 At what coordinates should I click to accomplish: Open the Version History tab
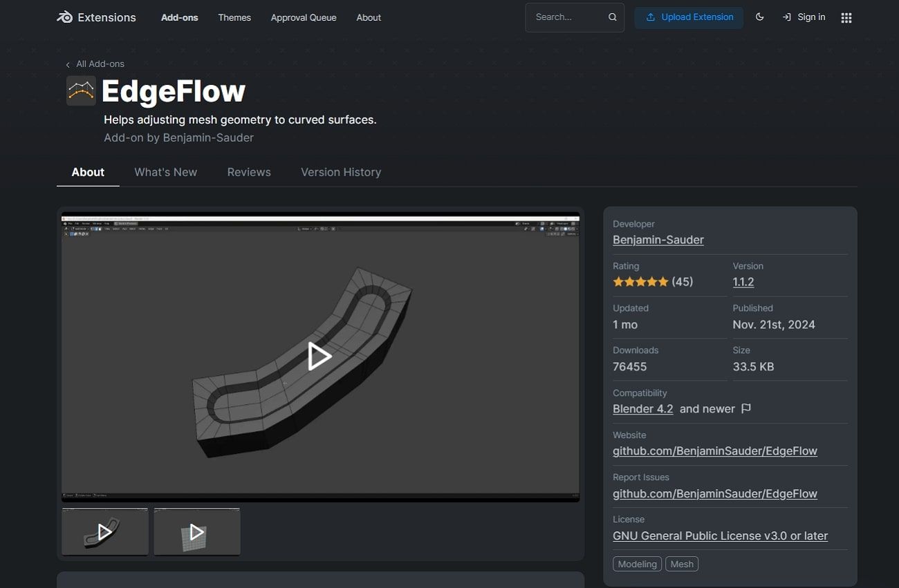(341, 172)
